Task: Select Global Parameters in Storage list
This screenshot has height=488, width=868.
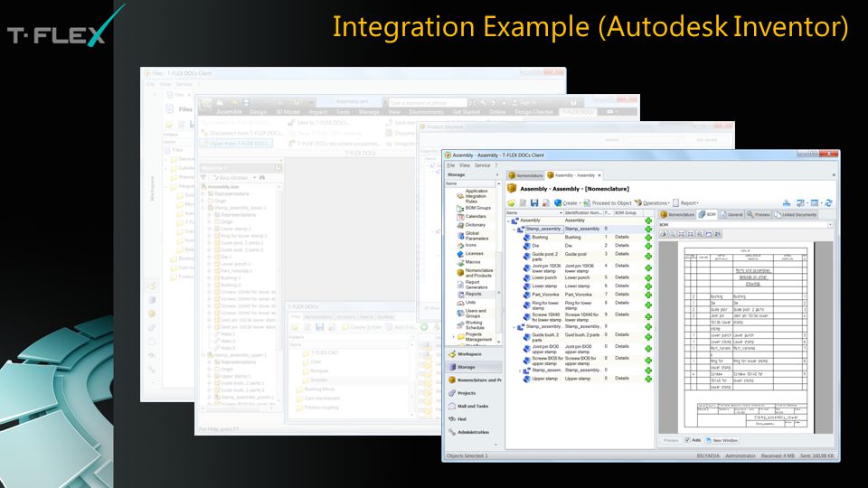Action: [x=473, y=236]
